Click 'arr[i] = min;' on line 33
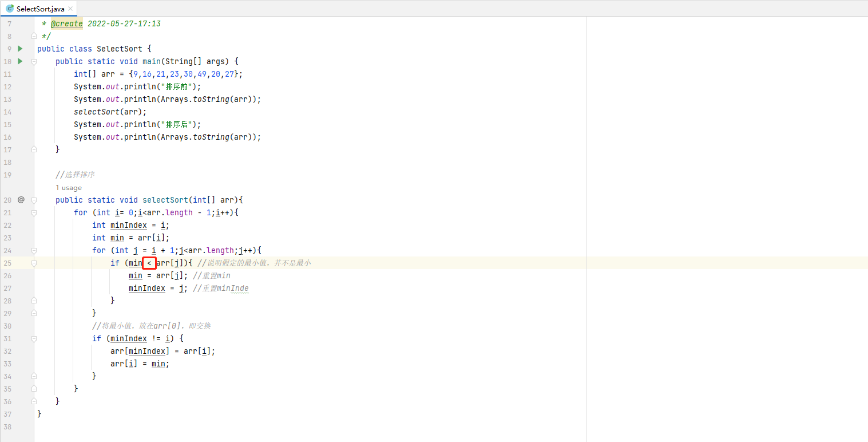The image size is (868, 442). (140, 364)
